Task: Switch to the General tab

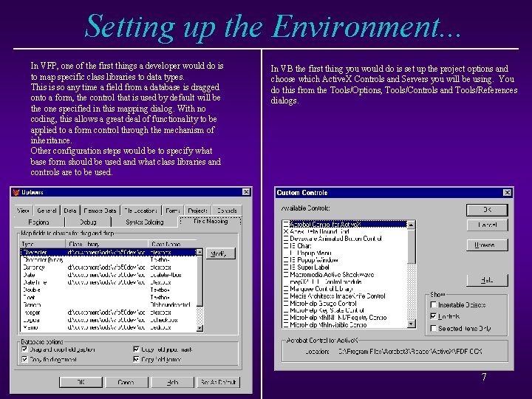Action: click(x=47, y=211)
